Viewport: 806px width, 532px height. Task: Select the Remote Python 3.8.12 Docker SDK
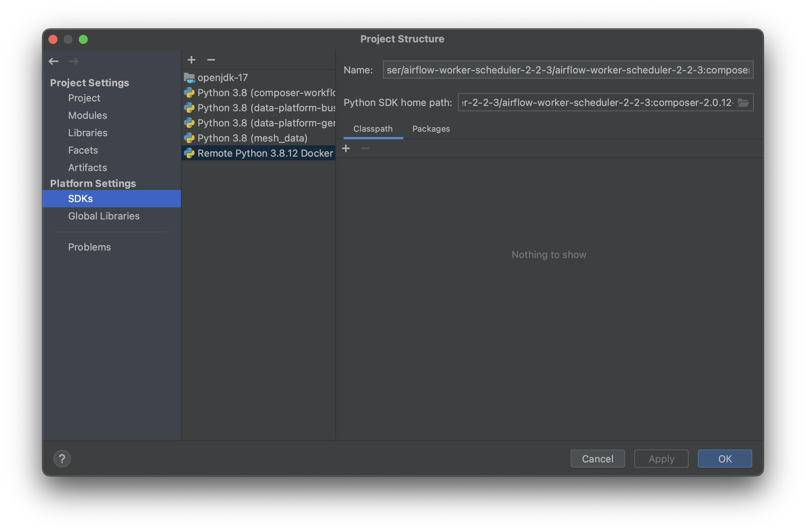tap(265, 153)
